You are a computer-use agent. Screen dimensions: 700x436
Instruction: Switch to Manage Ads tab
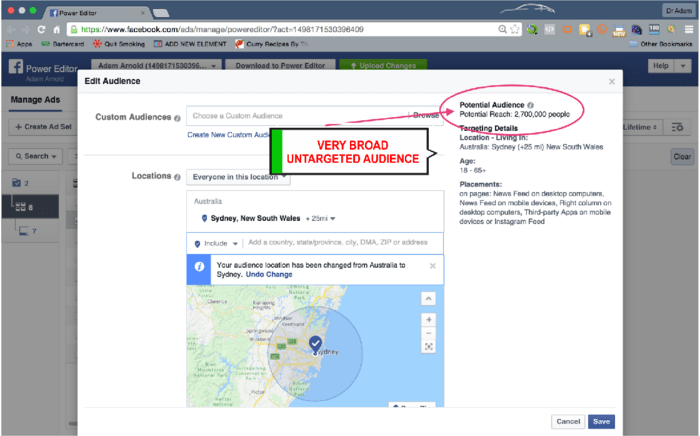(x=35, y=100)
